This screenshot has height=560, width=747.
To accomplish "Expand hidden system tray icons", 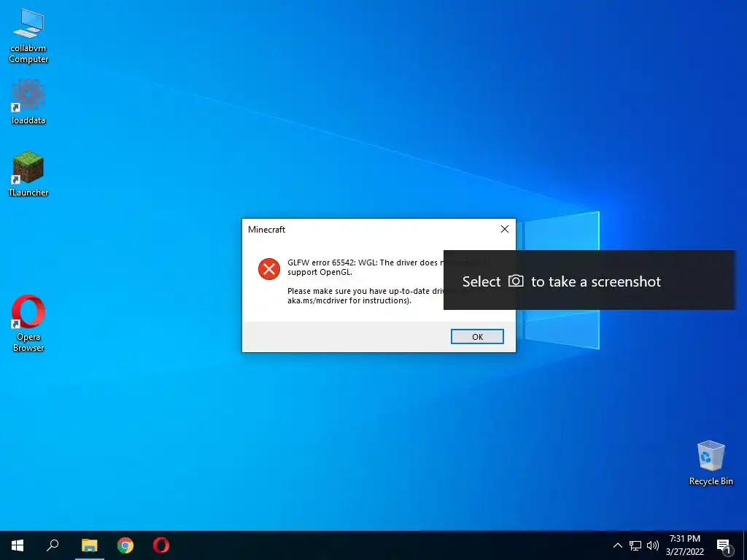I will (x=617, y=545).
